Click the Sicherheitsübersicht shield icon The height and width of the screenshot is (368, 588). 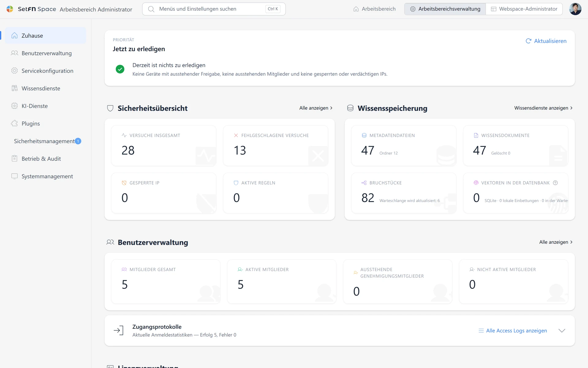pos(110,108)
